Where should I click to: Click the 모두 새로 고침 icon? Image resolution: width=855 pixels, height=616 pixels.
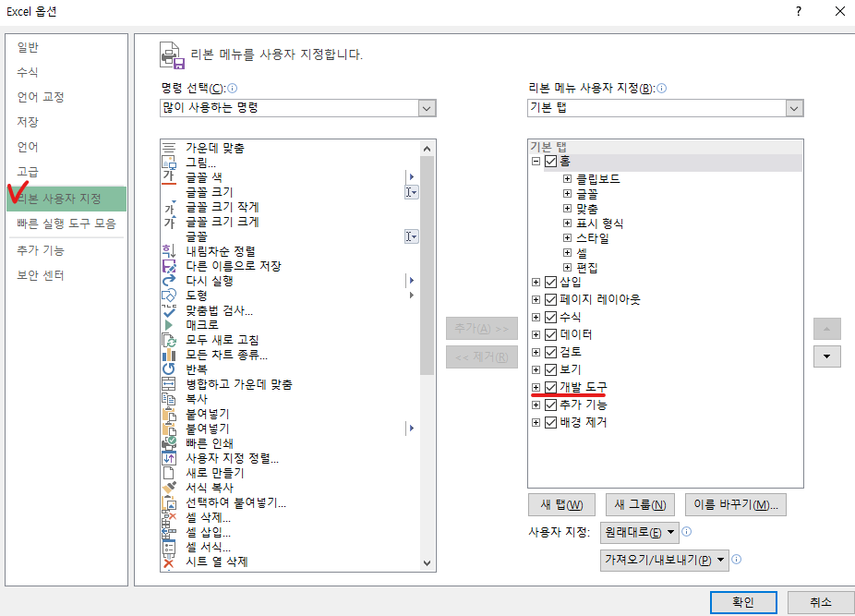point(169,340)
